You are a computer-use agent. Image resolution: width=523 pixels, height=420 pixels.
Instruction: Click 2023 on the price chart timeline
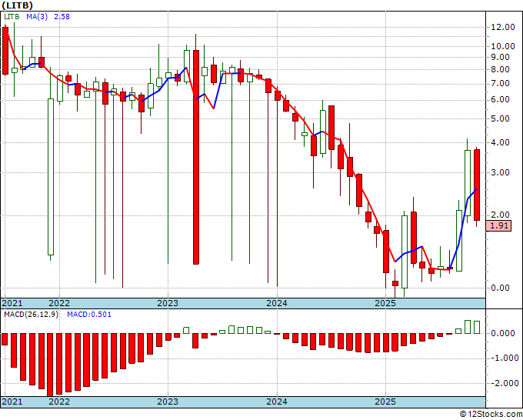168,303
